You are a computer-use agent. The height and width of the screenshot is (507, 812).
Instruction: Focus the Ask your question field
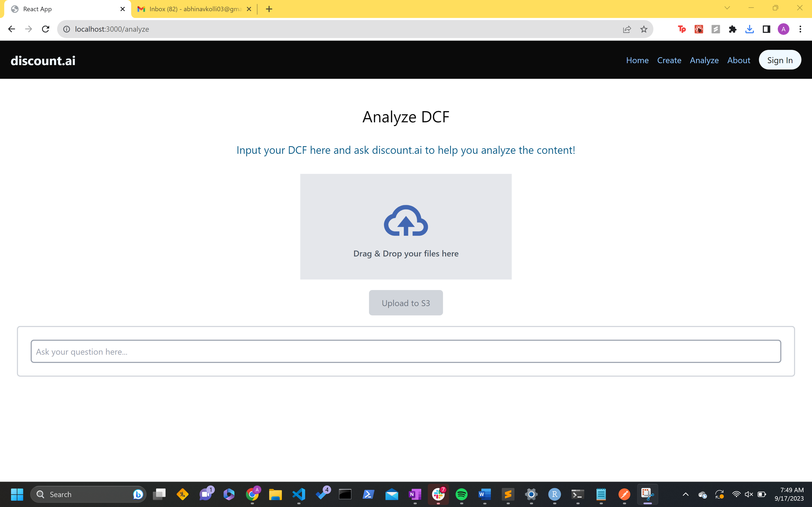(x=406, y=351)
